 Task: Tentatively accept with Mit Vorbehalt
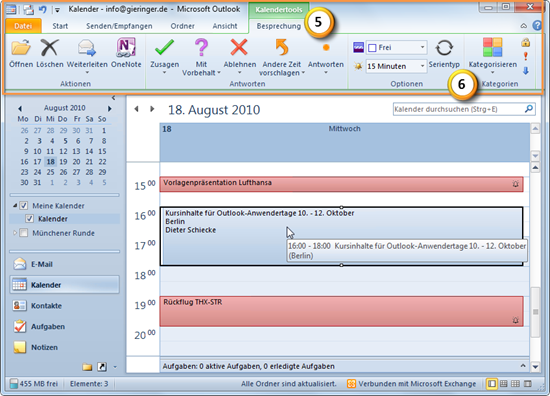tap(201, 56)
